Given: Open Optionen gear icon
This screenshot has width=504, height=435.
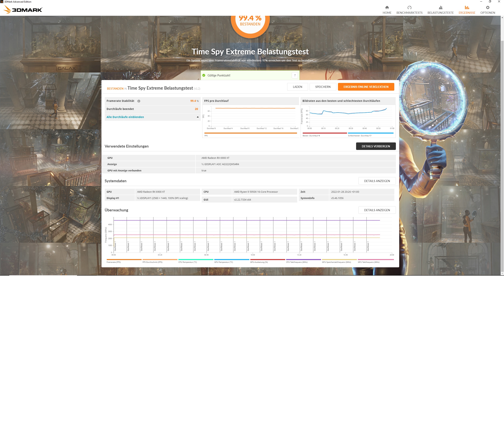Looking at the screenshot, I should (487, 7).
